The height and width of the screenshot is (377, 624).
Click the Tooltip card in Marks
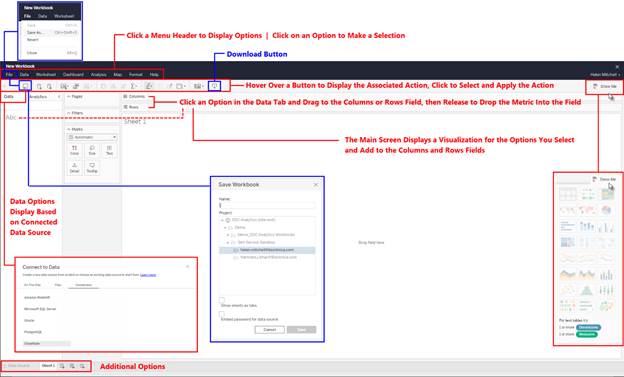pyautogui.click(x=92, y=168)
